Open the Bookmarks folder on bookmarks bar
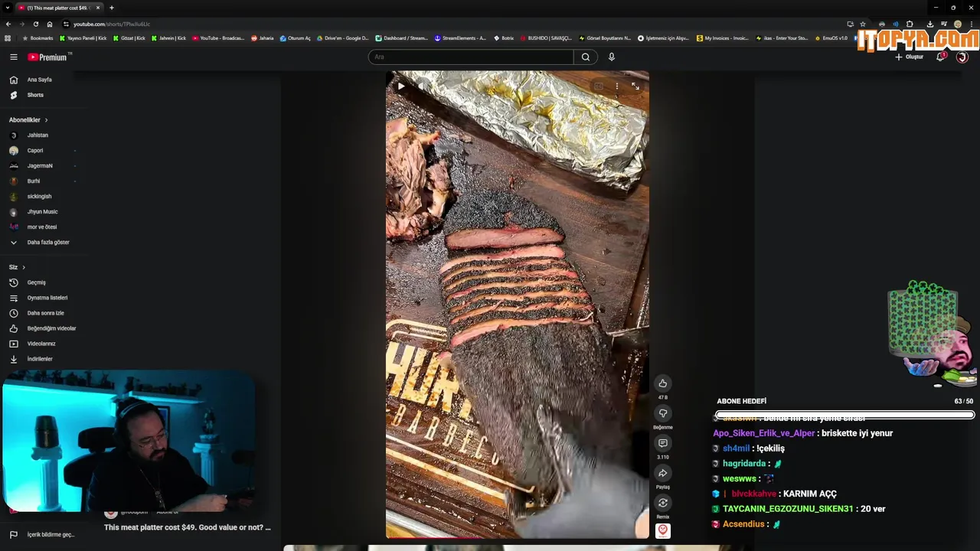The image size is (980, 551). (x=38, y=38)
